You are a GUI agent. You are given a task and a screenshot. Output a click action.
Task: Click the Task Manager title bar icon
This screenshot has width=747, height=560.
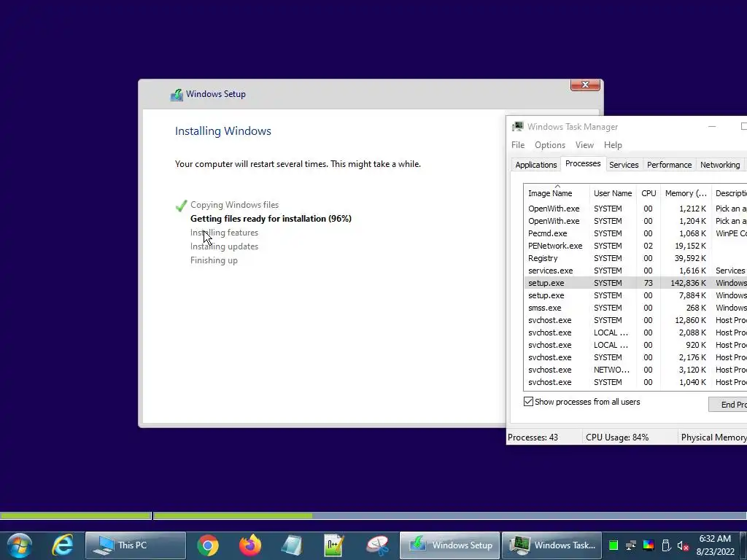[517, 127]
